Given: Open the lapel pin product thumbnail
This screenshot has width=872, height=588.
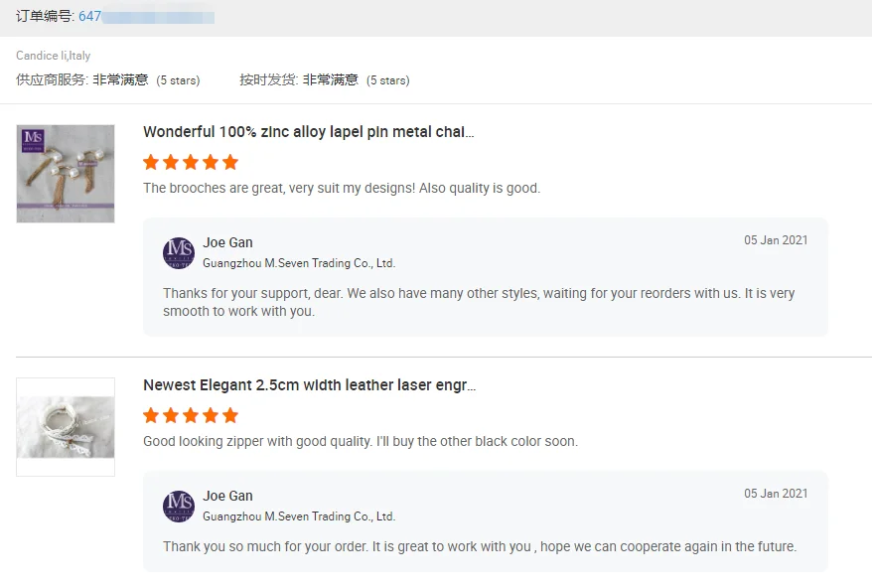Looking at the screenshot, I should (x=66, y=174).
